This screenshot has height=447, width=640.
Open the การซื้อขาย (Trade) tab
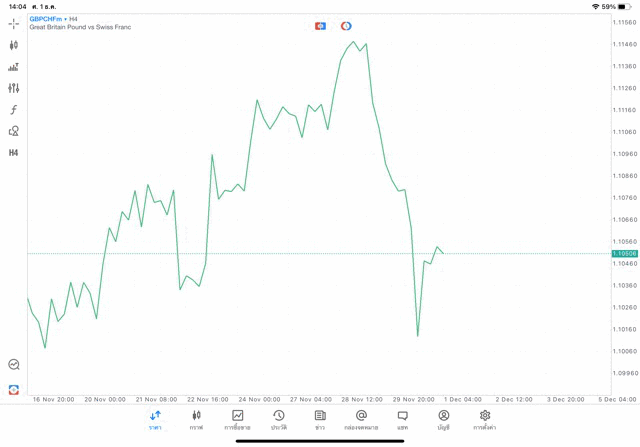pyautogui.click(x=238, y=420)
